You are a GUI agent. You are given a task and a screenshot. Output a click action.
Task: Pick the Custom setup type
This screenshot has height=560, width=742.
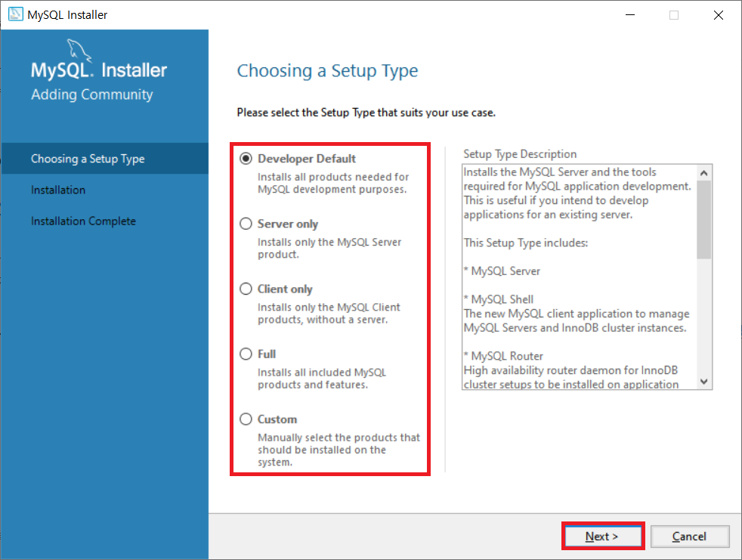pos(246,419)
